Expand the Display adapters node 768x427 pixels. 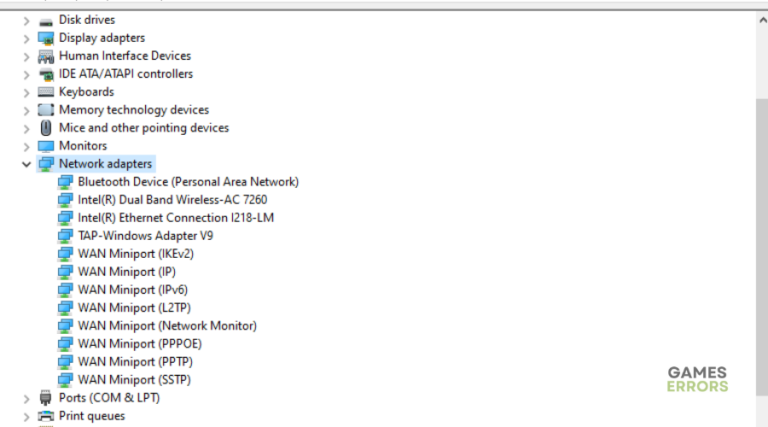click(26, 38)
